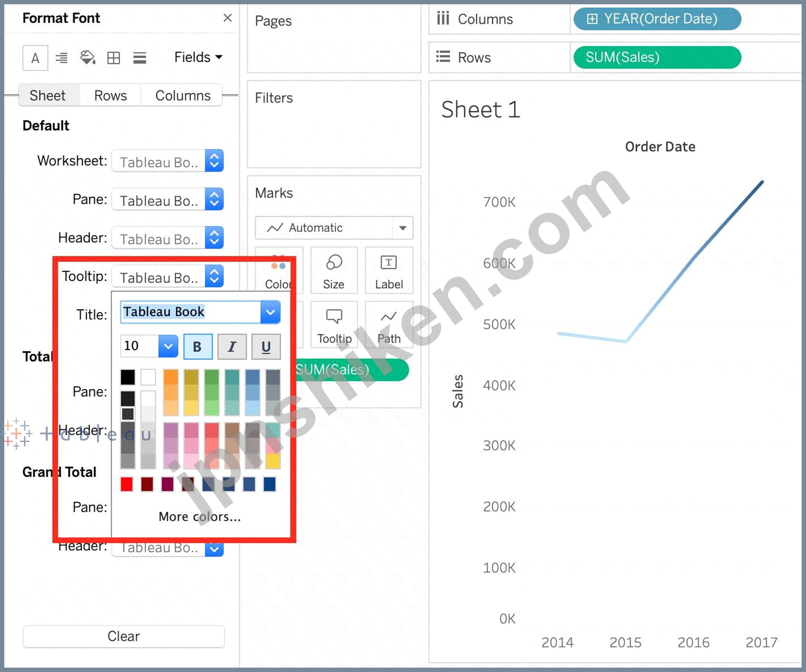Open the Tooltip font dropdown

pos(167,276)
